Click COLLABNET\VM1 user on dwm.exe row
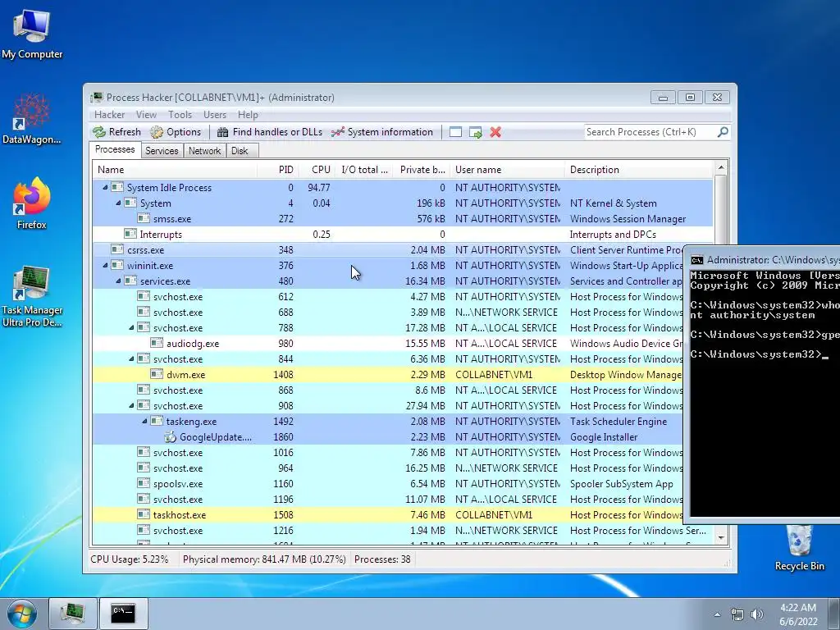 click(x=494, y=374)
